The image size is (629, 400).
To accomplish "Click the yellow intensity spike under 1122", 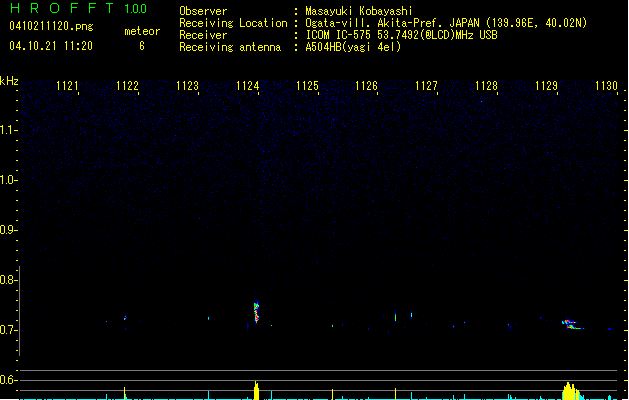I will pyautogui.click(x=125, y=393).
